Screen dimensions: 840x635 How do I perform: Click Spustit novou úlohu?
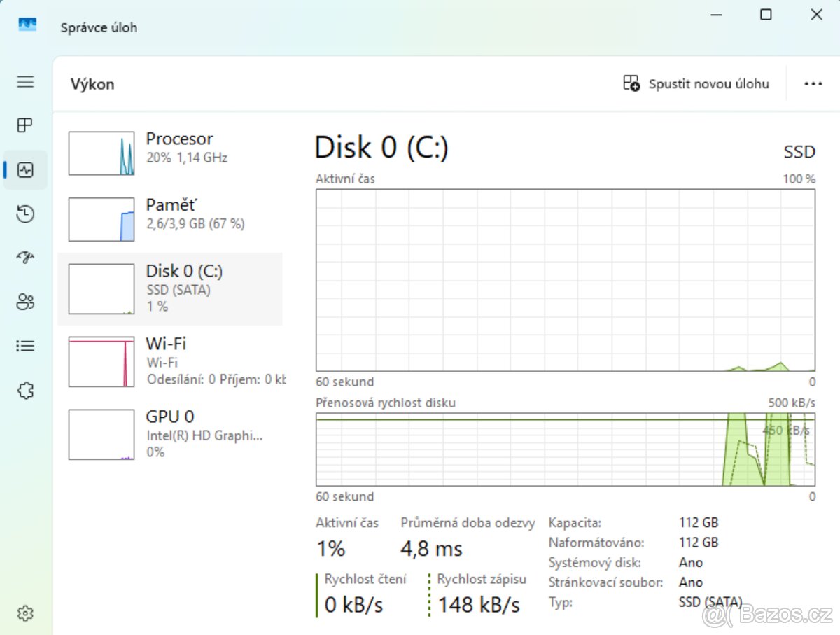[696, 83]
